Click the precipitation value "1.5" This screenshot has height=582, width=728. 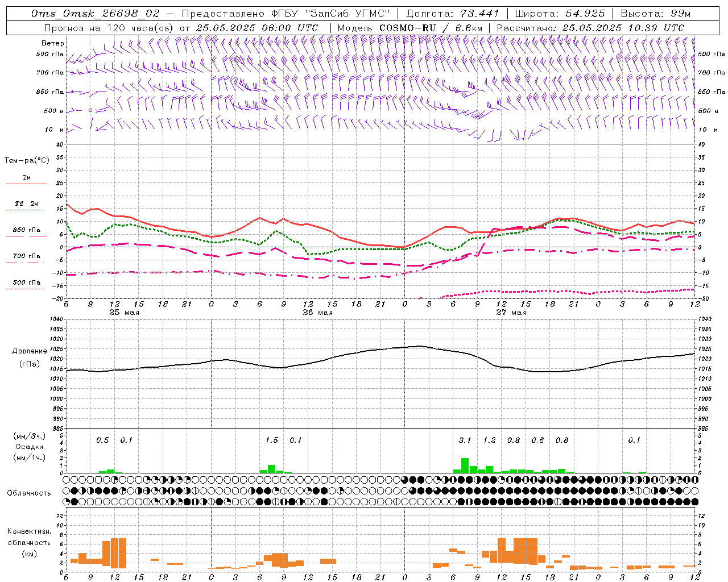click(272, 440)
